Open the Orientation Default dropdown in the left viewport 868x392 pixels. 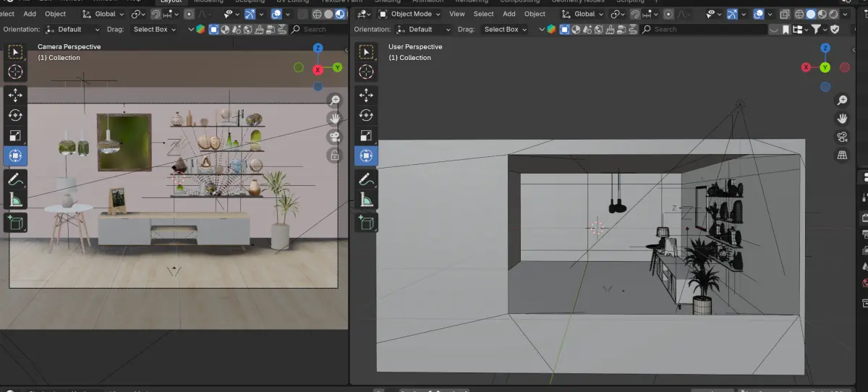(73, 29)
